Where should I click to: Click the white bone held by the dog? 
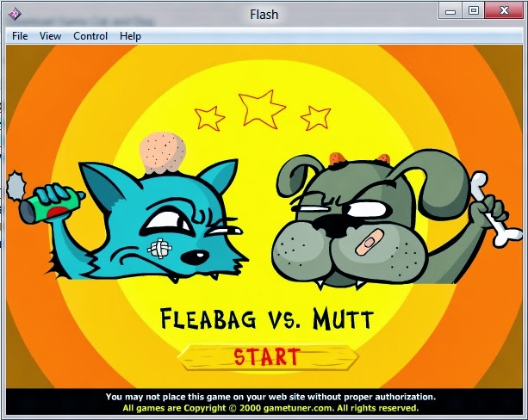(495, 208)
